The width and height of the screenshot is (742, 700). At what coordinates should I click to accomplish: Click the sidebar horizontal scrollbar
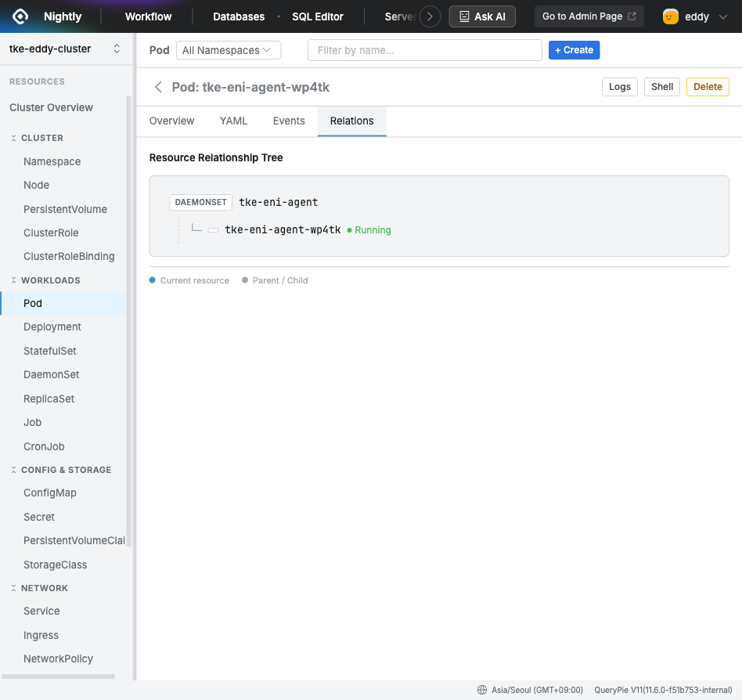click(58, 677)
